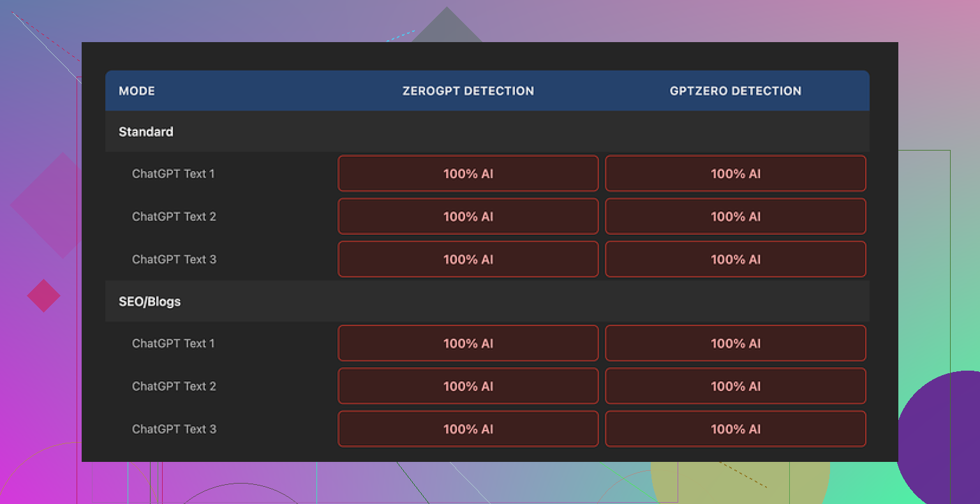Viewport: 980px width, 504px height.
Task: Click ChatGPT Text 2 label under Standard
Action: 174,217
